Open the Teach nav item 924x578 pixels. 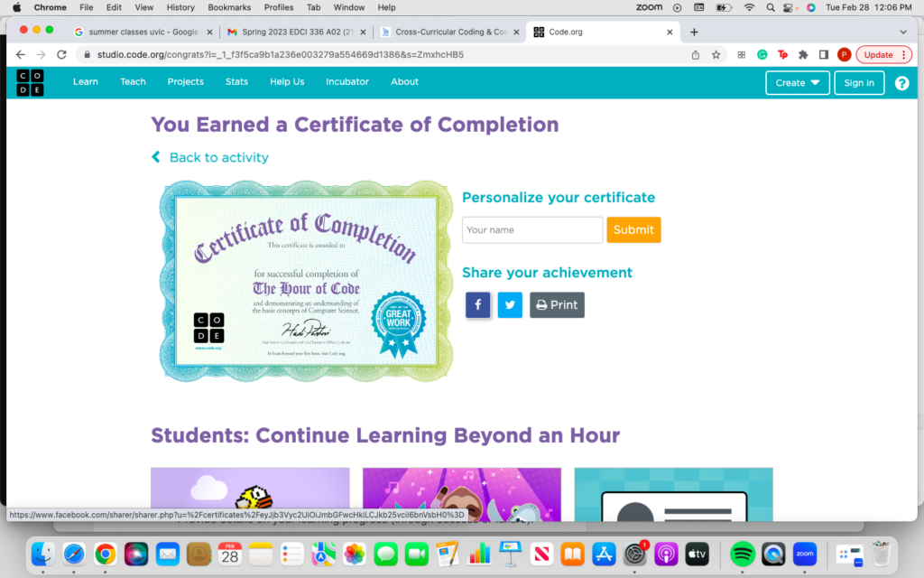click(x=134, y=82)
